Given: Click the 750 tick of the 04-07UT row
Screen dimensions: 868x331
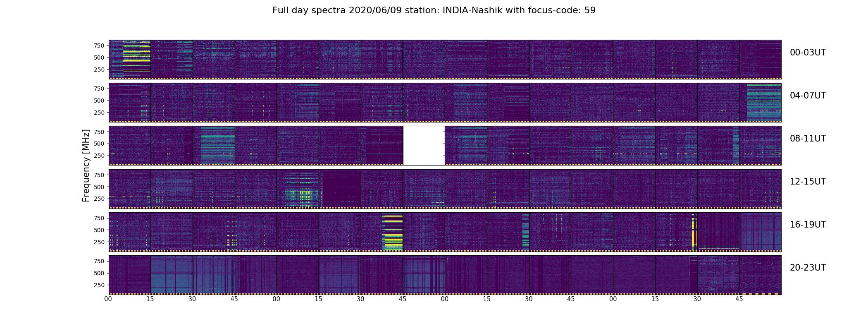Looking at the screenshot, I should pyautogui.click(x=99, y=89).
